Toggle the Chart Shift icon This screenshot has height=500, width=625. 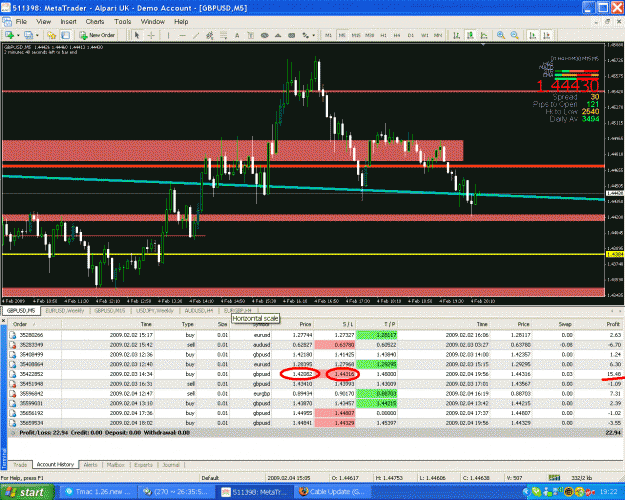tap(546, 35)
